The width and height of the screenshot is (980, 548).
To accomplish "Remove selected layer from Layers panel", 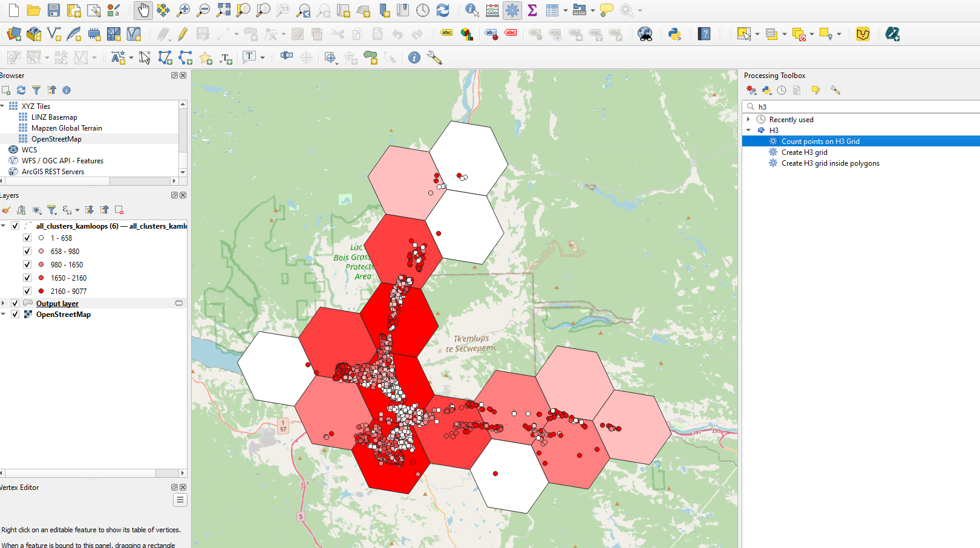I will pos(119,210).
